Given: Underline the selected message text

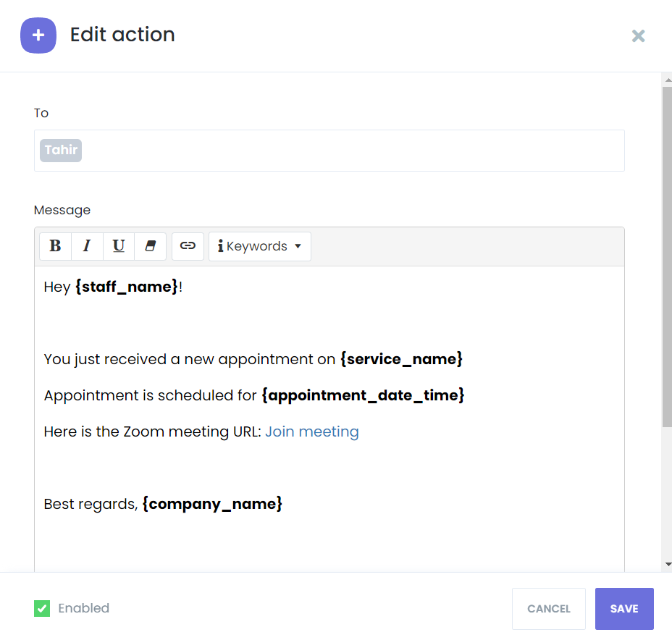Looking at the screenshot, I should click(x=119, y=246).
